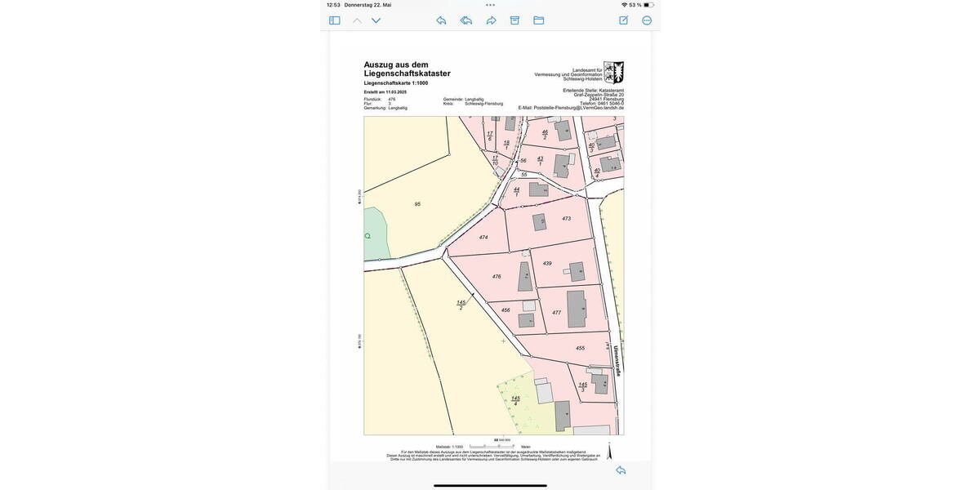This screenshot has height=490, width=980.
Task: Tap parcel number 474 on the map
Action: (483, 237)
